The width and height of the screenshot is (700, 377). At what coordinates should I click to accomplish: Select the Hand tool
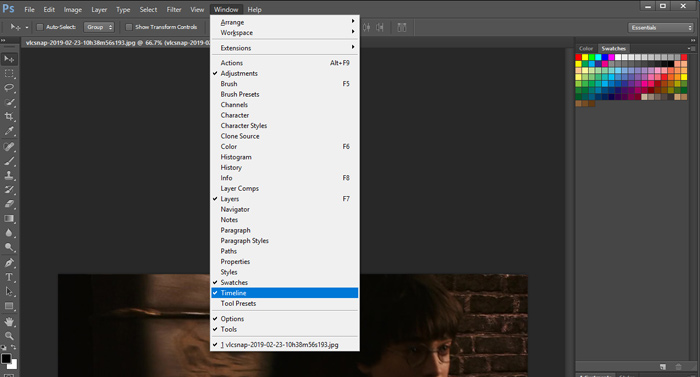pyautogui.click(x=9, y=322)
